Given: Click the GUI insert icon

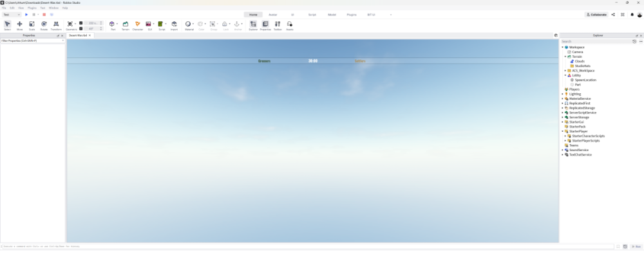Looking at the screenshot, I should 148,24.
